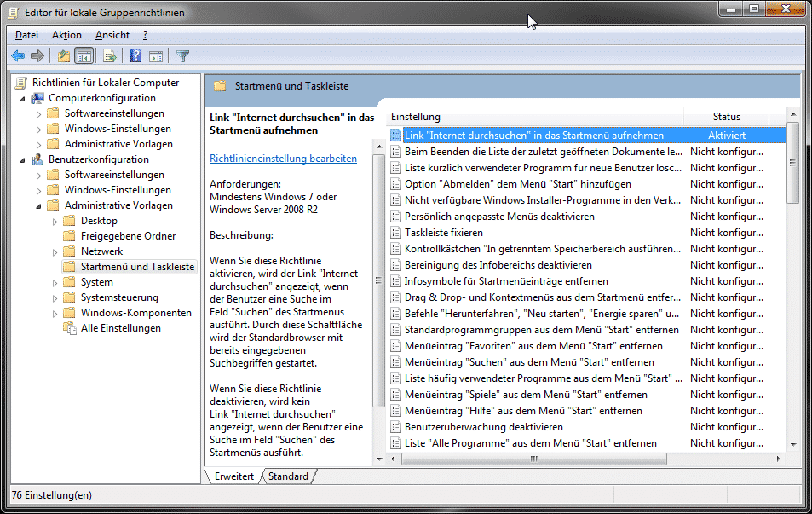Click the Back arrow toolbar icon

[18, 56]
